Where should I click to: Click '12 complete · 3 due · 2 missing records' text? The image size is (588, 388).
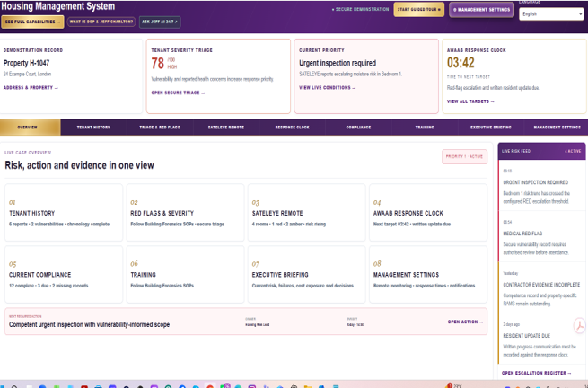(48, 286)
